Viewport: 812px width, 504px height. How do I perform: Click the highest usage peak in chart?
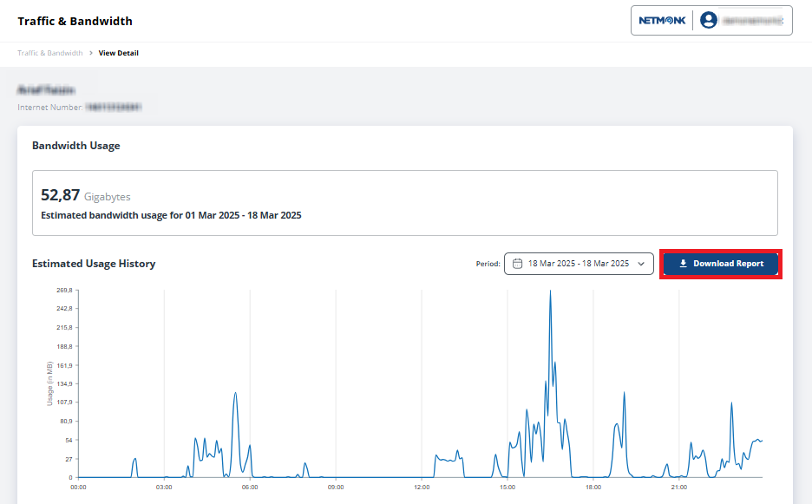[550, 291]
